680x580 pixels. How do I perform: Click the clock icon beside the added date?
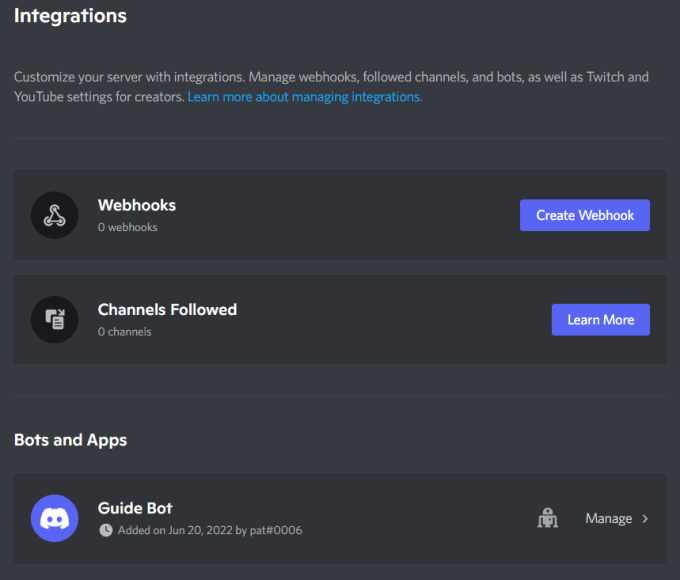tap(106, 530)
